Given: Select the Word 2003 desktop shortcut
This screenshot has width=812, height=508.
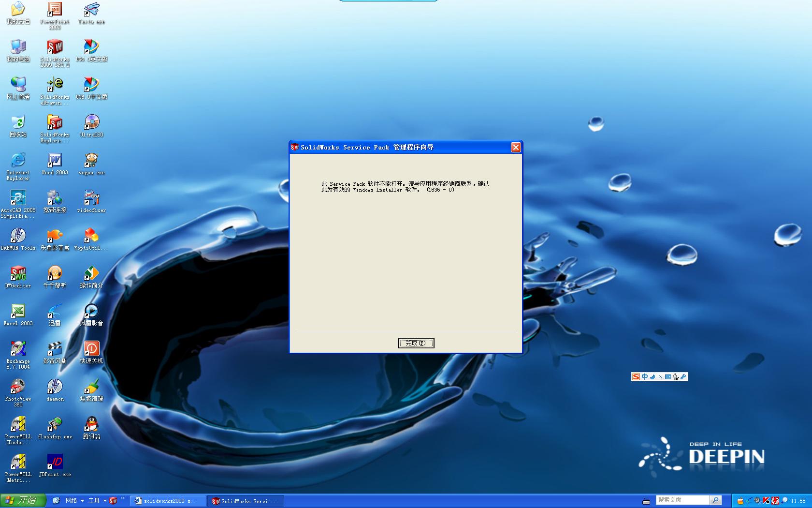Looking at the screenshot, I should 55,164.
